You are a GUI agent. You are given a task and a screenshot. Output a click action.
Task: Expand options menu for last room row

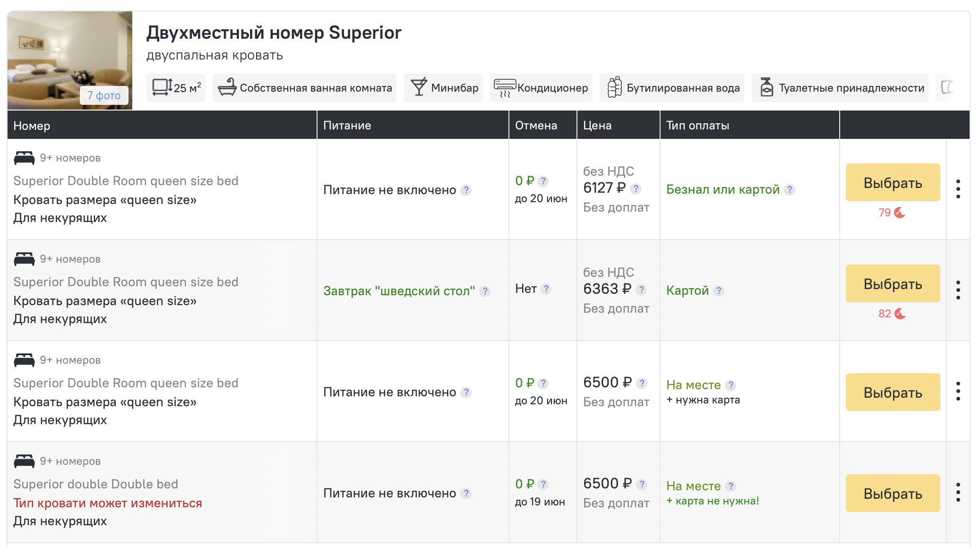(958, 492)
